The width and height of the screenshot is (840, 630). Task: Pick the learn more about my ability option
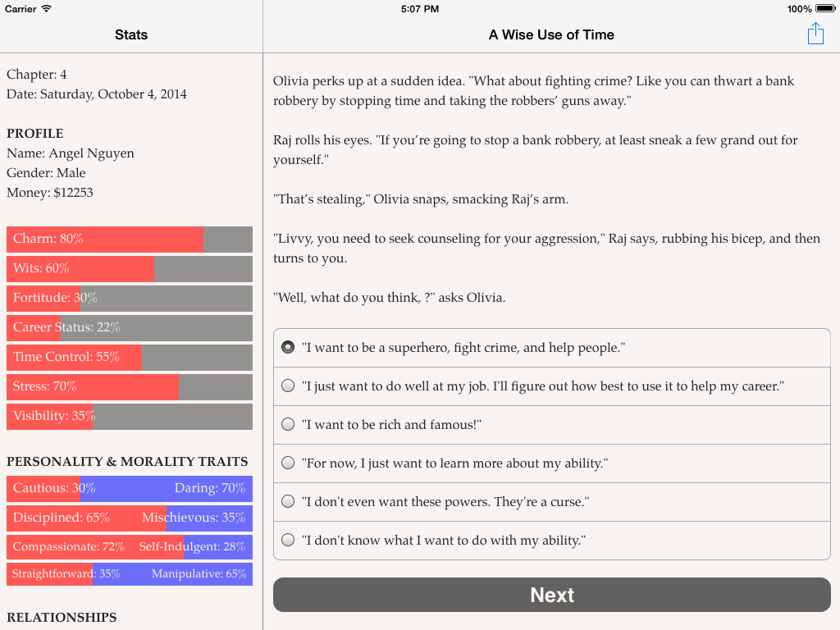[552, 463]
